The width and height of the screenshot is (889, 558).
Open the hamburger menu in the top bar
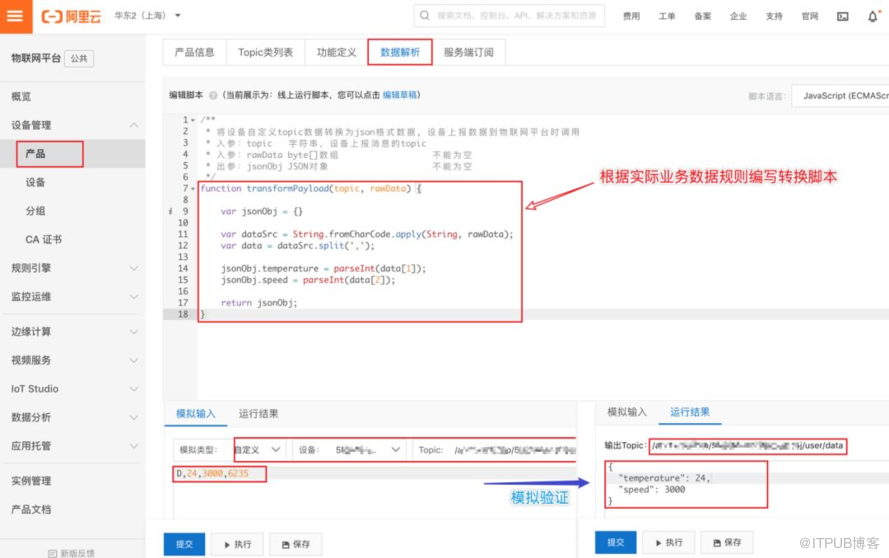[x=16, y=16]
